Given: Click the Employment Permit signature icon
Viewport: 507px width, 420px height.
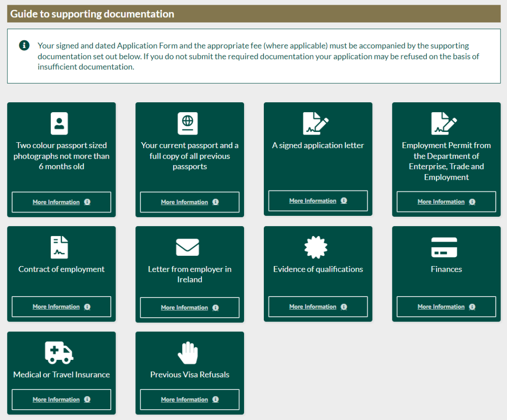Looking at the screenshot, I should click(x=444, y=123).
